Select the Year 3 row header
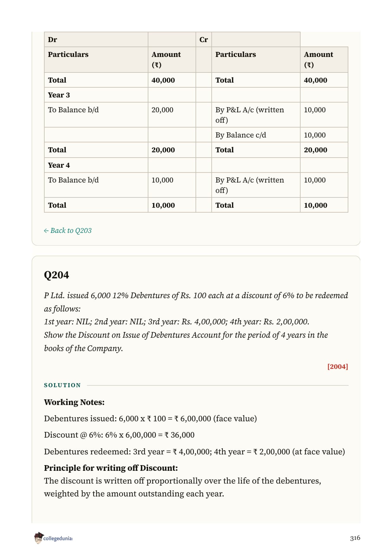This screenshot has width=392, height=555. click(x=59, y=95)
